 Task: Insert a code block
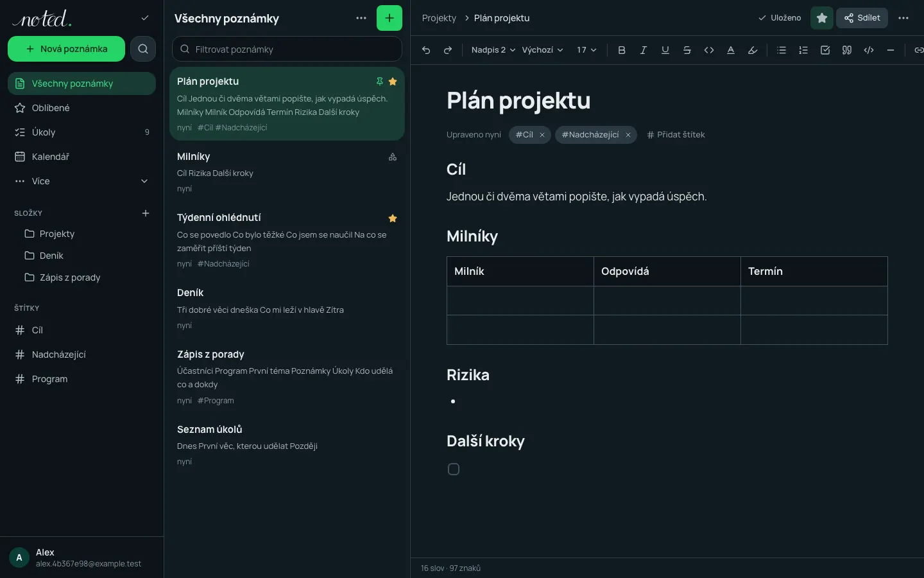869,50
